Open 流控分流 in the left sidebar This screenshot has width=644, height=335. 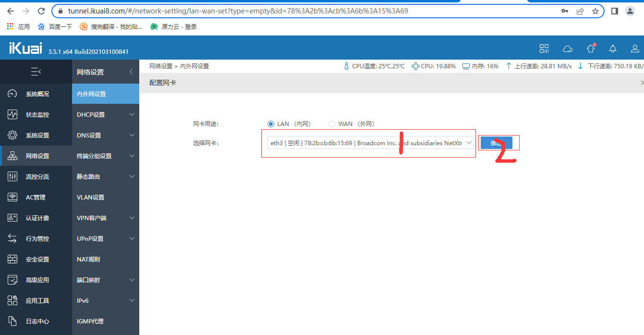point(36,176)
